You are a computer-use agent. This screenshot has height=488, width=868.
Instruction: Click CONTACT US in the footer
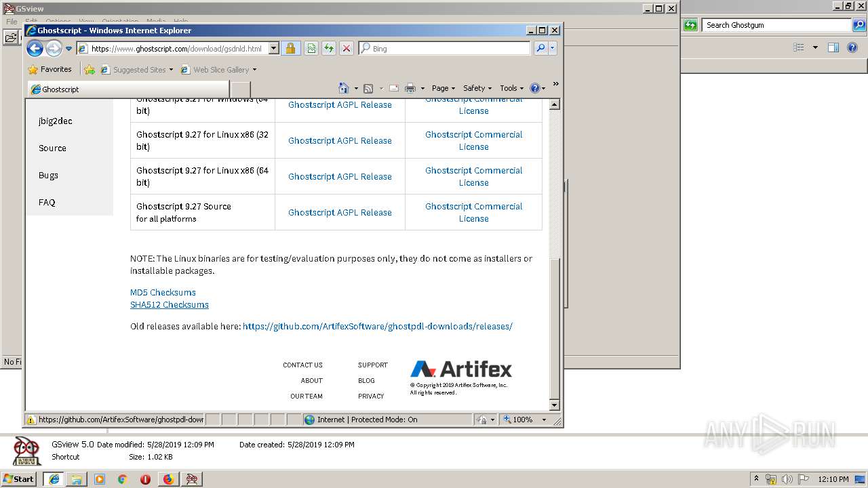point(302,365)
